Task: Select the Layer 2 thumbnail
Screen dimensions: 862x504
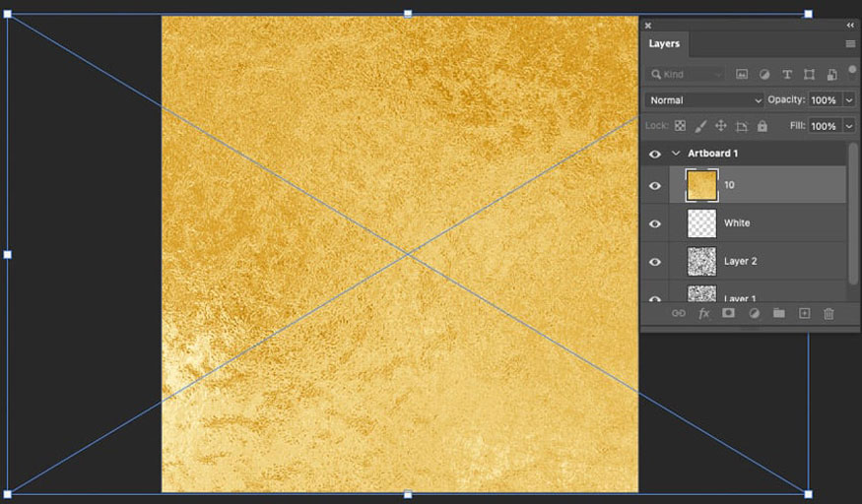Action: click(702, 261)
